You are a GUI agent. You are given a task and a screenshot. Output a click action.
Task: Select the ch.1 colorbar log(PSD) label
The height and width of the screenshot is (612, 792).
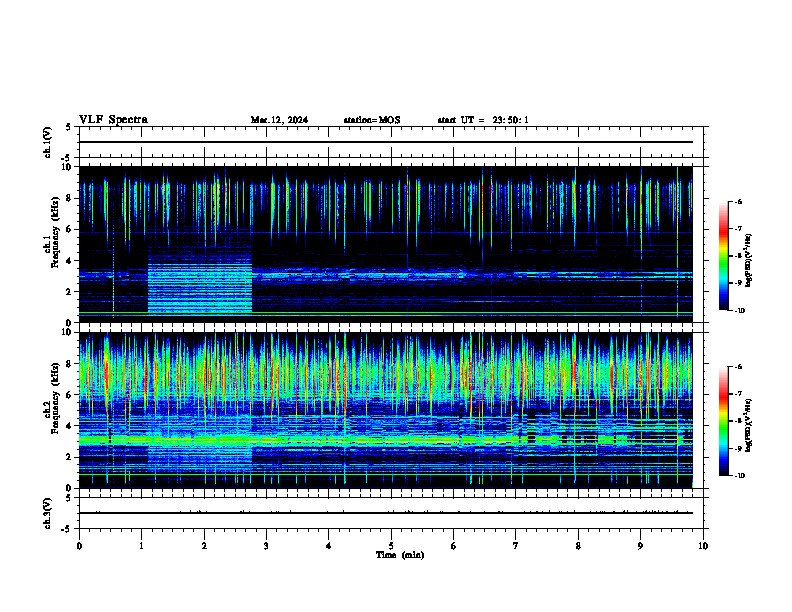pyautogui.click(x=749, y=261)
